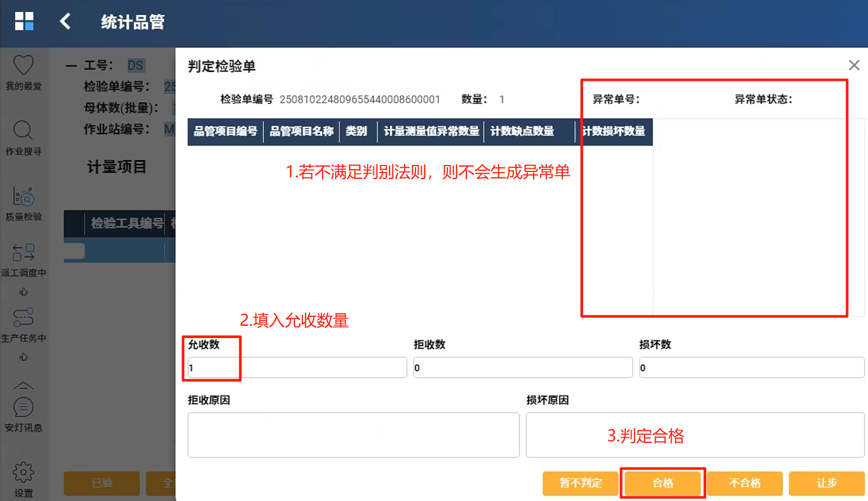Screen dimensions: 868x501
Task: Collapse the sidebar with the up chevron
Action: pos(23,386)
